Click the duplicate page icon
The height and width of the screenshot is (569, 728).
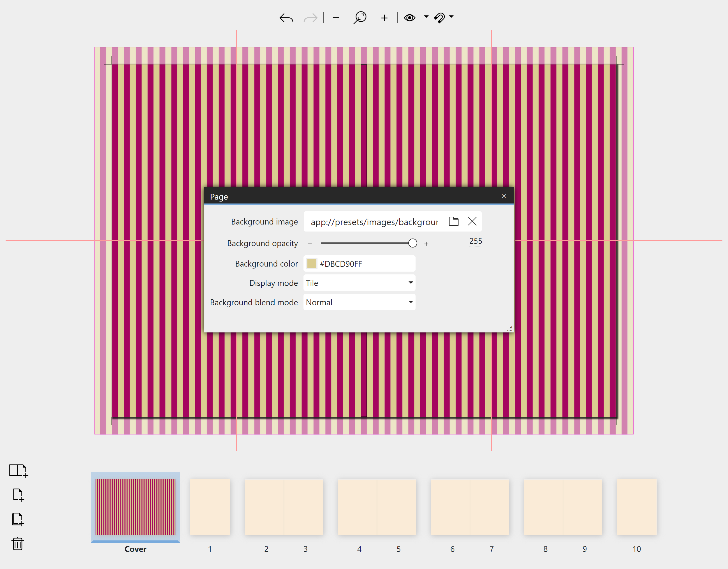coord(18,519)
